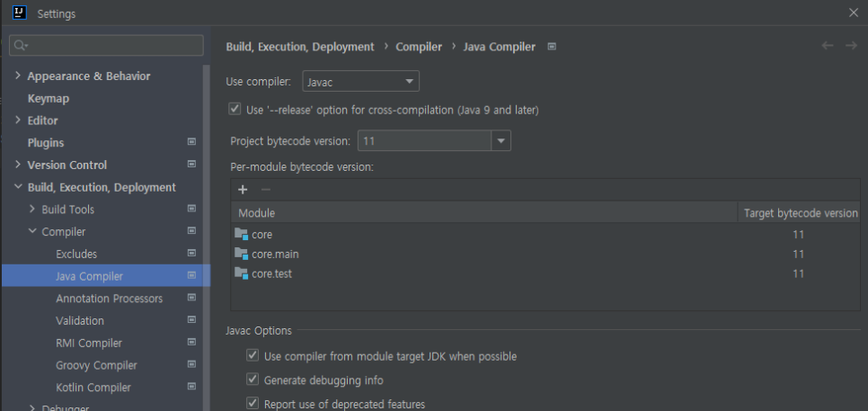The height and width of the screenshot is (411, 868).
Task: Expand Appearance & Behavior section
Action: pos(18,76)
